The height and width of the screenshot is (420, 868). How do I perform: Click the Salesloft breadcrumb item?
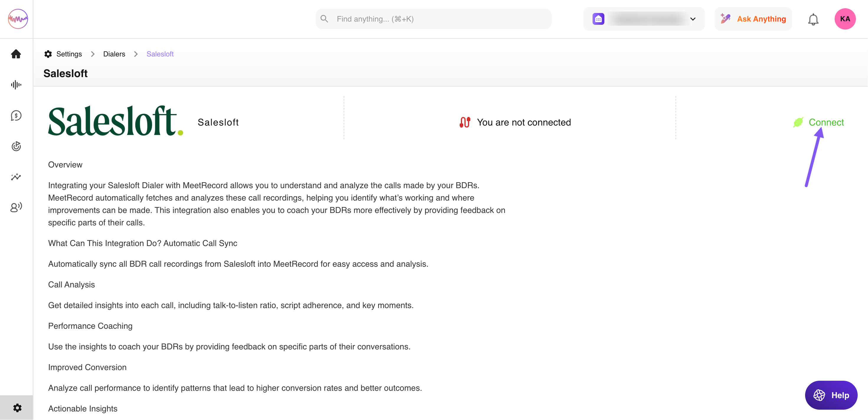160,54
